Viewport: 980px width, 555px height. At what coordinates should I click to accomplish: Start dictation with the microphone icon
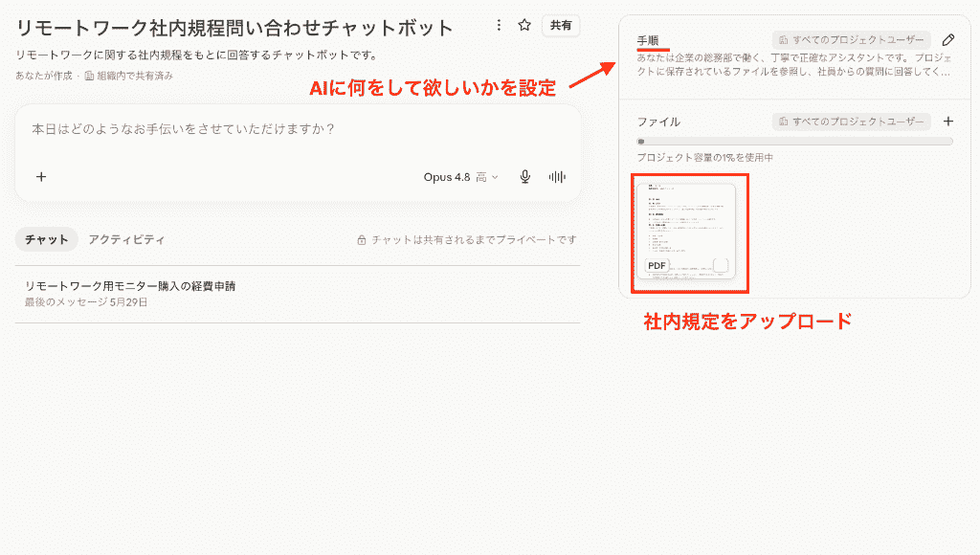pos(525,177)
